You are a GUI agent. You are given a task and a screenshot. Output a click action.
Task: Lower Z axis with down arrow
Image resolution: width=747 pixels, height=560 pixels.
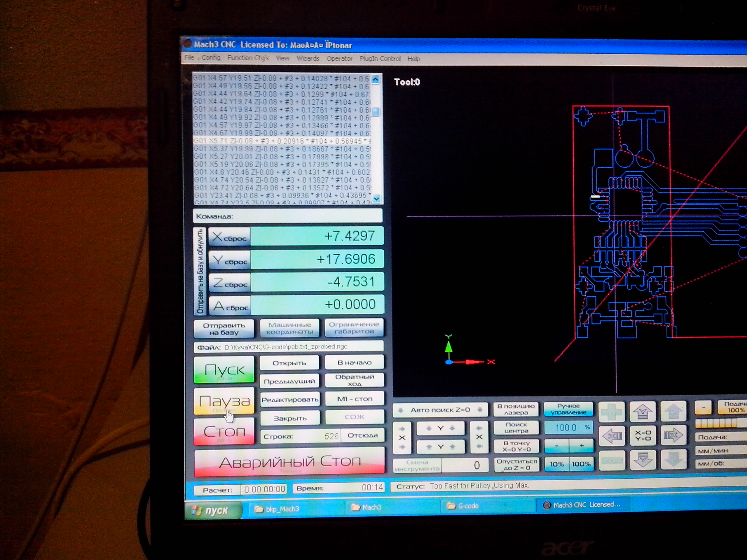673,459
